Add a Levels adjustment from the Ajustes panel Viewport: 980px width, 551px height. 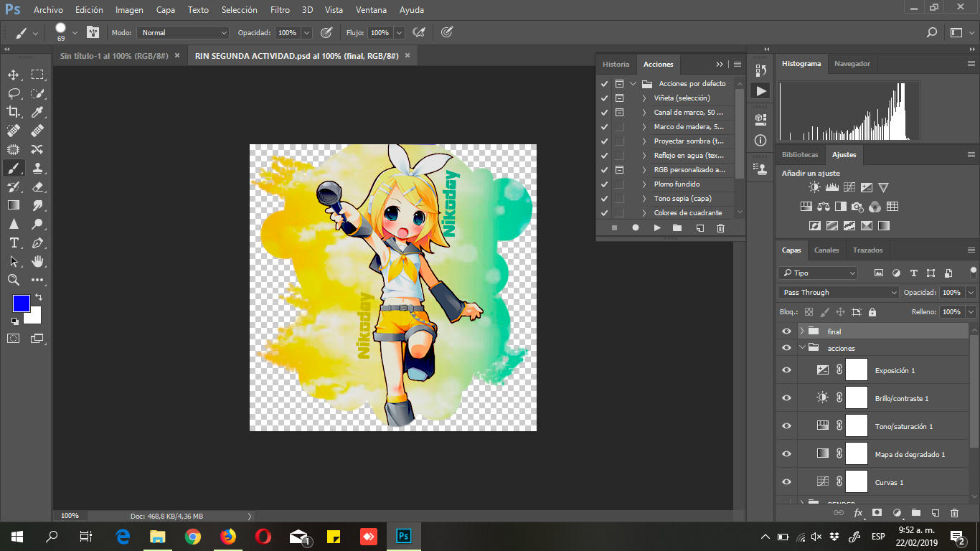pyautogui.click(x=832, y=187)
